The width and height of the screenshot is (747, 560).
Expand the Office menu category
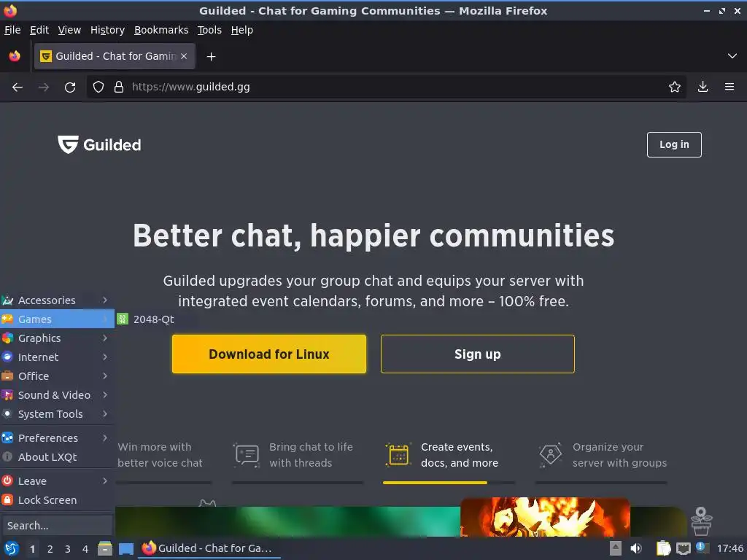pyautogui.click(x=57, y=376)
